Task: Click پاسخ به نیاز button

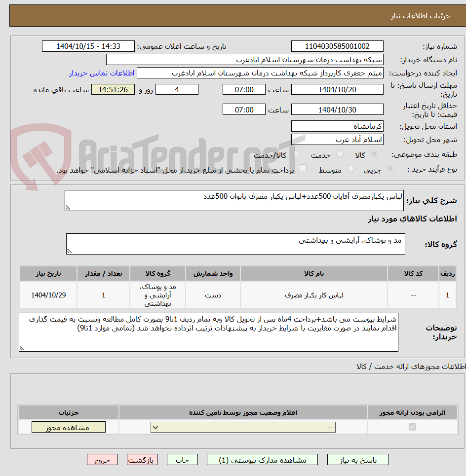Action: tap(358, 460)
